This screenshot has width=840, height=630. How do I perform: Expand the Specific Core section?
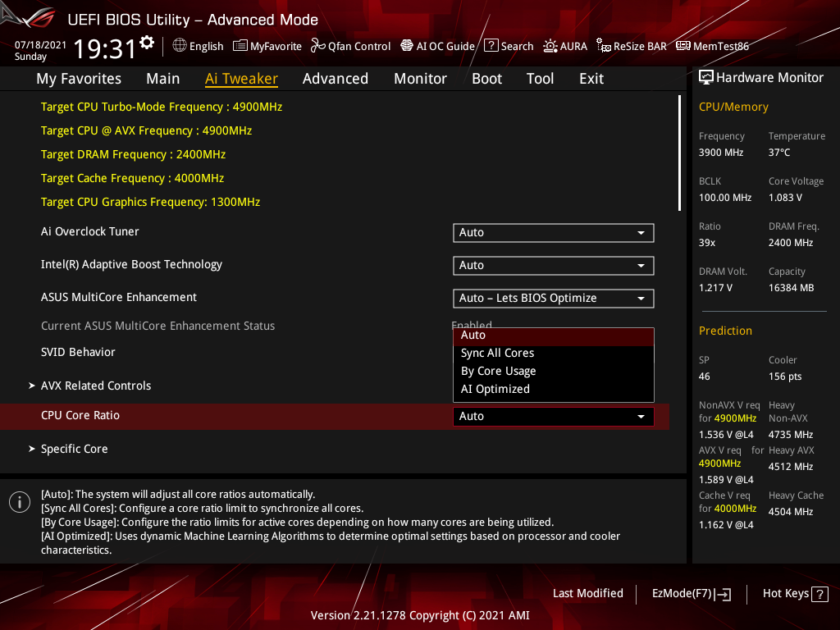coord(74,449)
